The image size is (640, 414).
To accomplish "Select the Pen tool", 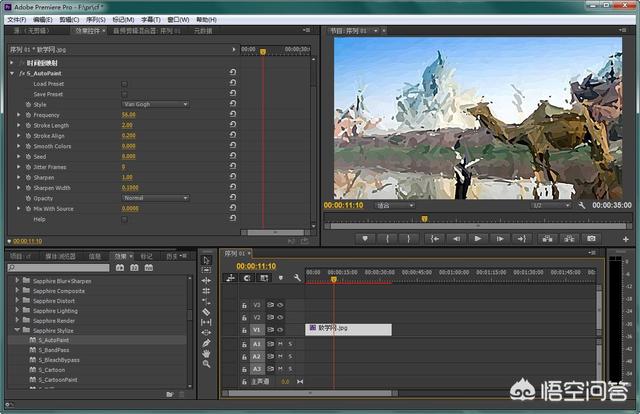I will click(x=207, y=343).
